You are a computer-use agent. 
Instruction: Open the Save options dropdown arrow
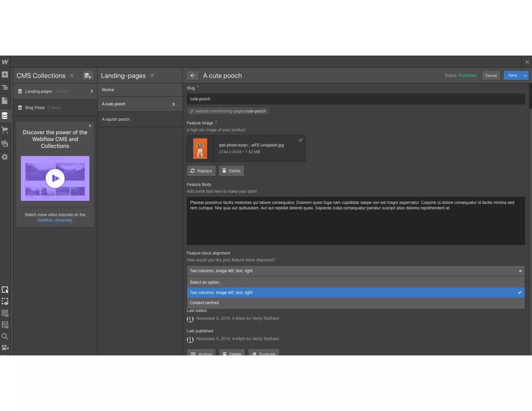coord(525,76)
